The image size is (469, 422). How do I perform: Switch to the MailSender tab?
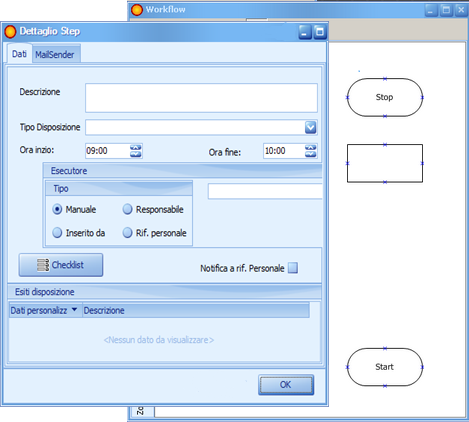coord(56,54)
